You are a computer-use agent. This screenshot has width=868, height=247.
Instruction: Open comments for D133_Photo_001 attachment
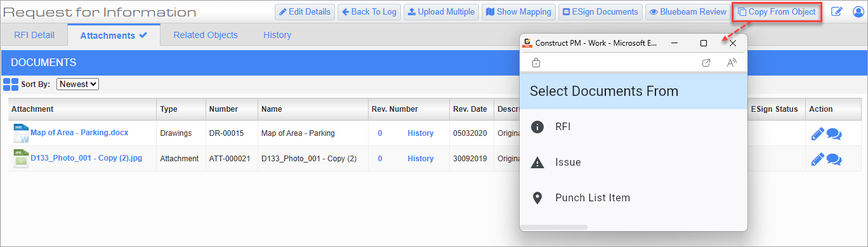pos(834,159)
